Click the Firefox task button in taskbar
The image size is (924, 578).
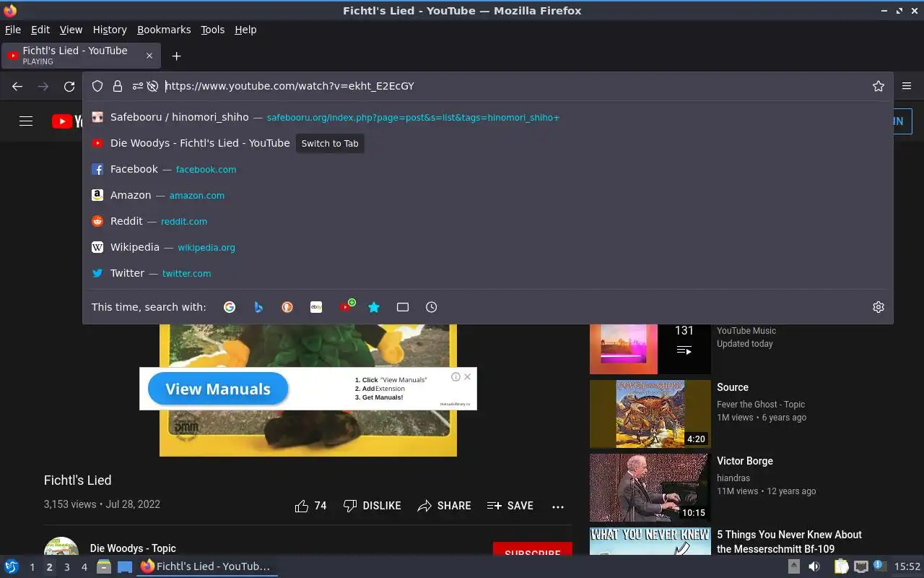(207, 566)
